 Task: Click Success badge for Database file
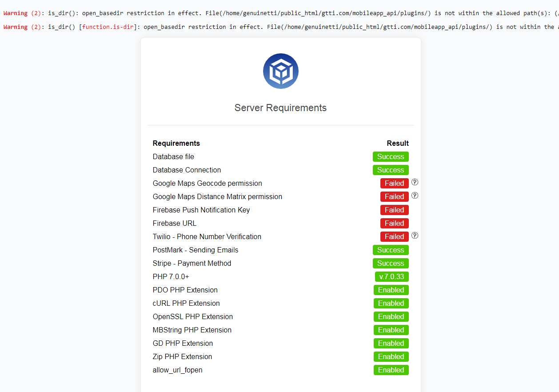pyautogui.click(x=391, y=156)
